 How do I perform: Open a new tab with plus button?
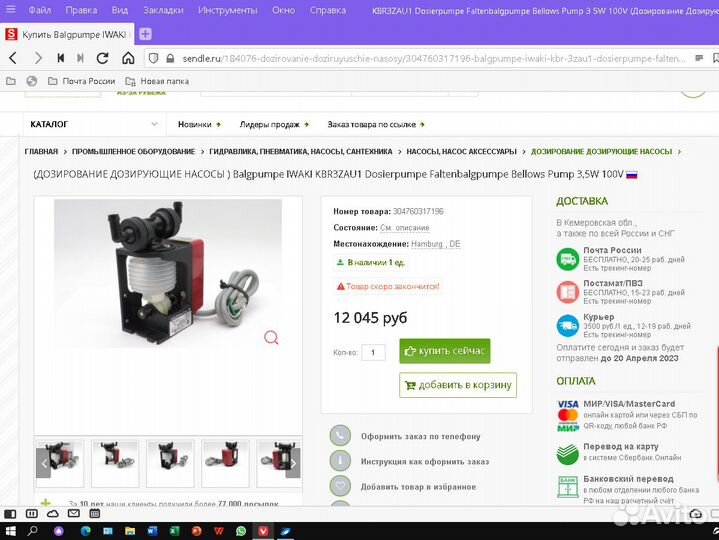click(145, 34)
